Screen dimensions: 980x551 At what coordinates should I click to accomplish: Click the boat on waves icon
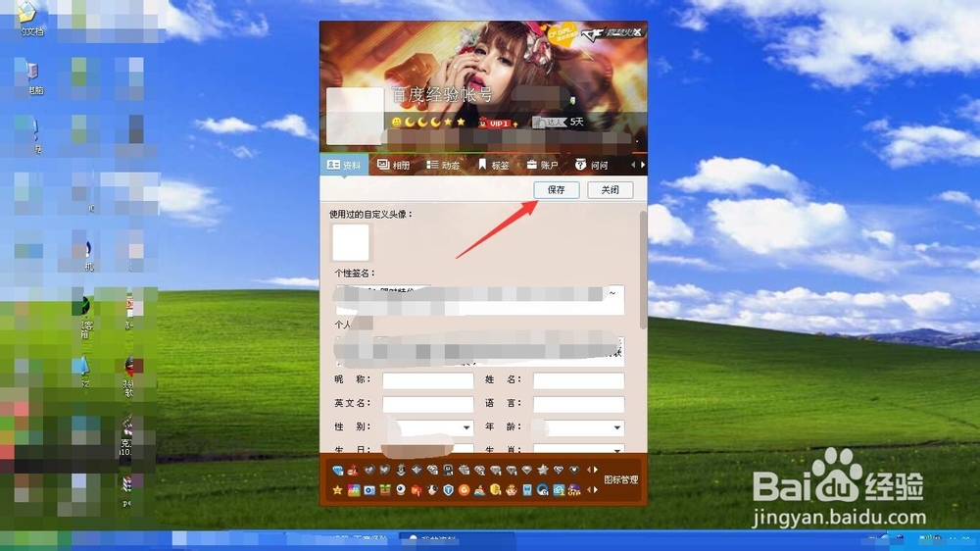(480, 489)
